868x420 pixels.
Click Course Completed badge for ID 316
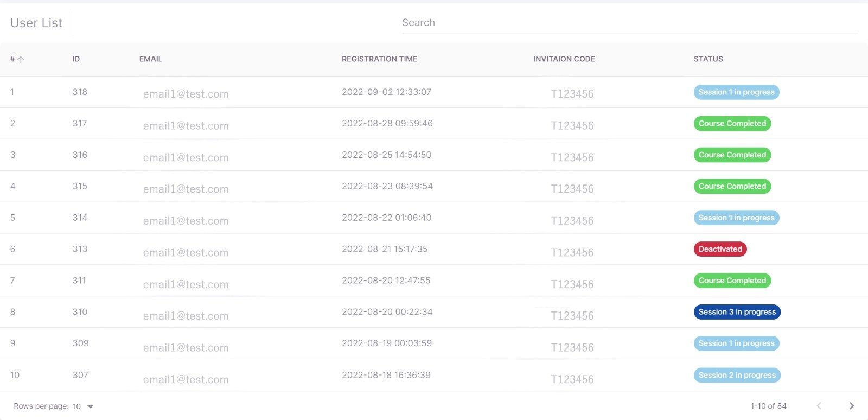(x=732, y=155)
